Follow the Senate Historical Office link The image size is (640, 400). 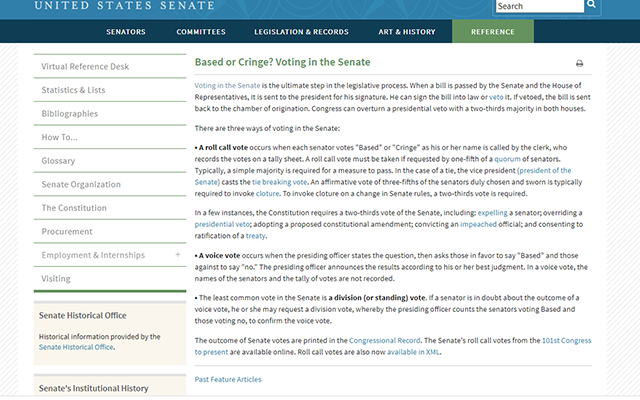tap(76, 347)
